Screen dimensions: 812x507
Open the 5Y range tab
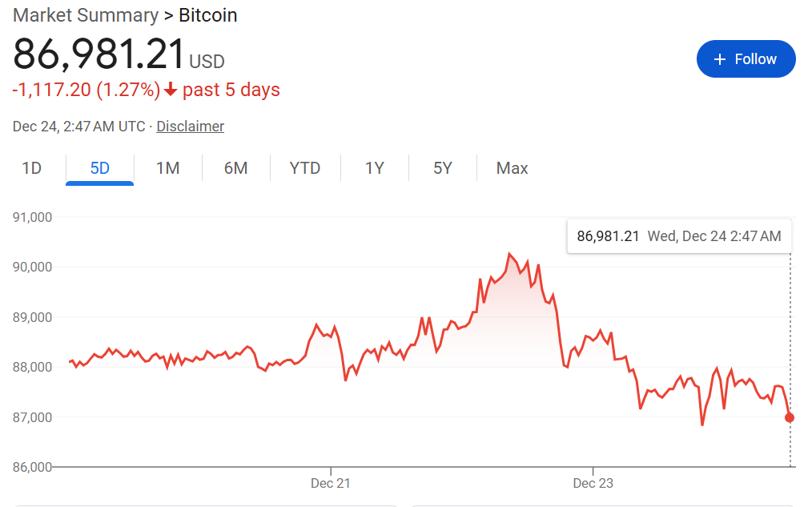tap(442, 168)
